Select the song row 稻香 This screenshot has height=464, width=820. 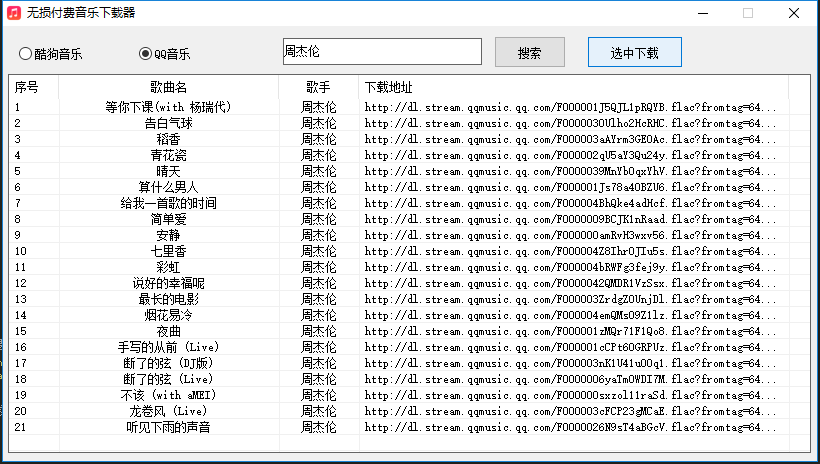[168, 139]
